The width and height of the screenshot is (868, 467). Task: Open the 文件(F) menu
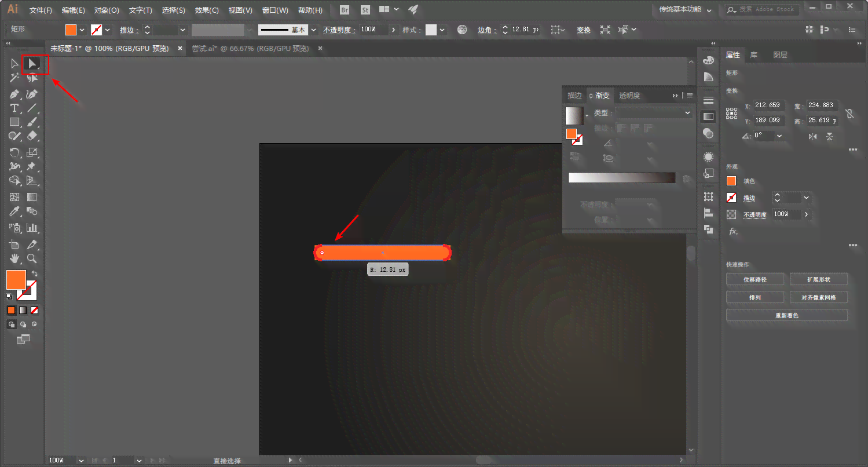41,10
